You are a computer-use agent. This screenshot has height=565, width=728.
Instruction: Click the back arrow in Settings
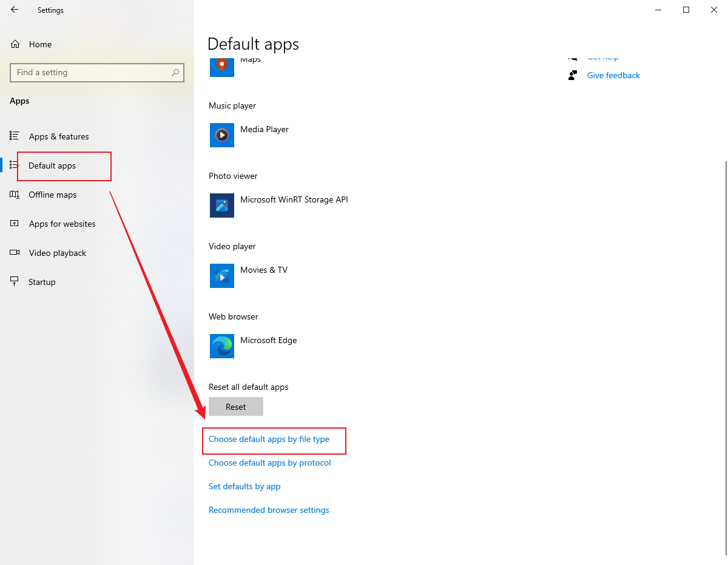14,10
